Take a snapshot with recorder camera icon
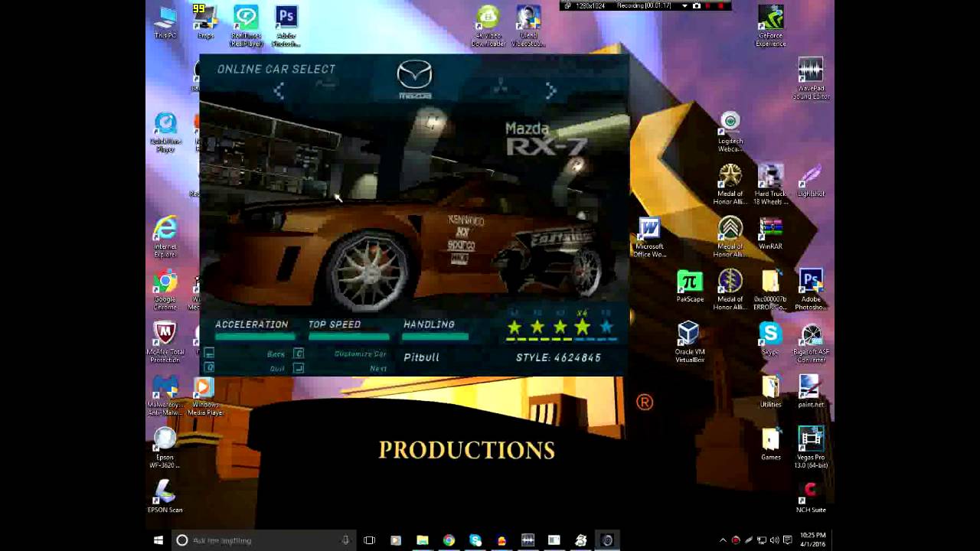The width and height of the screenshot is (980, 551). (x=696, y=6)
